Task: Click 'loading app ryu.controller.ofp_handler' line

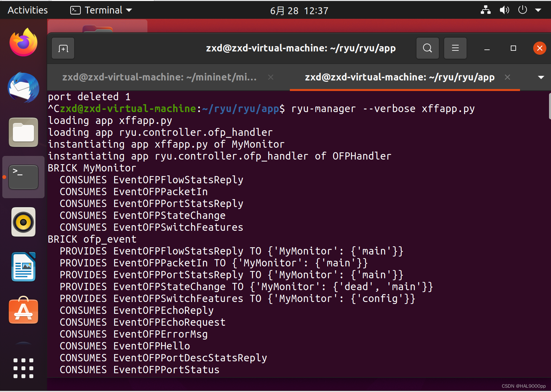Action: [160, 132]
